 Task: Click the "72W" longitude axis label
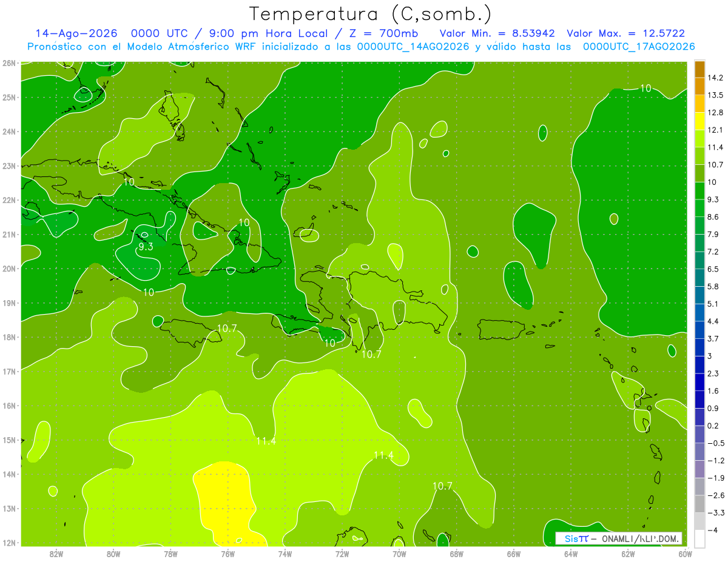(x=342, y=554)
